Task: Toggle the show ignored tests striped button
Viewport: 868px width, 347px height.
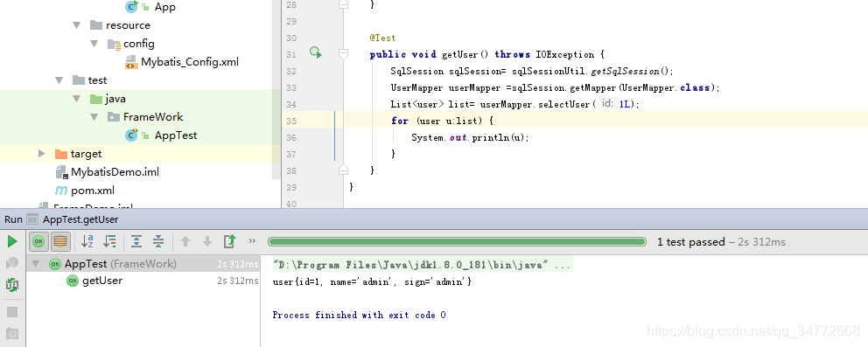Action: (60, 241)
